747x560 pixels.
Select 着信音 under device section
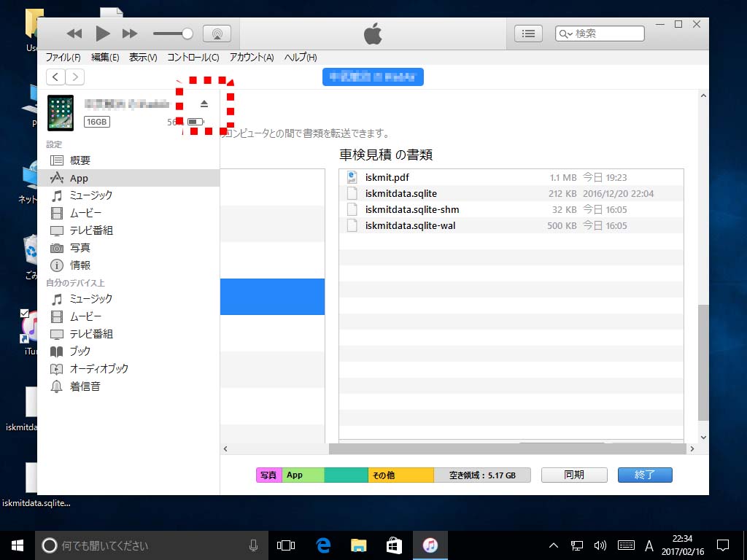tap(85, 386)
